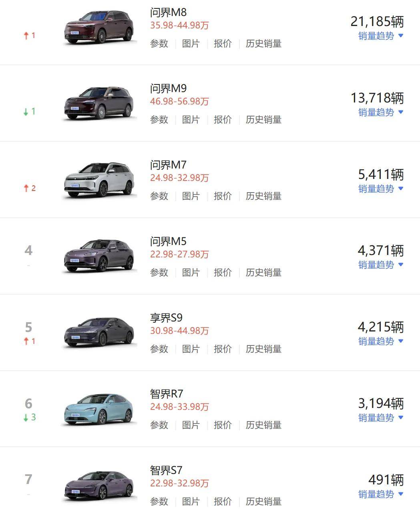Click the 问界M7 car image
The width and height of the screenshot is (420, 520).
tap(99, 181)
